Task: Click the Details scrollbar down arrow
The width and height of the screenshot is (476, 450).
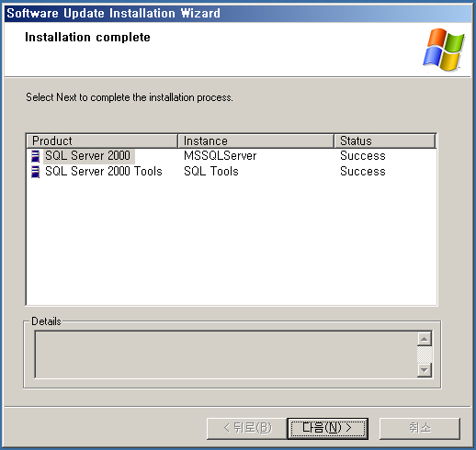Action: pos(425,370)
